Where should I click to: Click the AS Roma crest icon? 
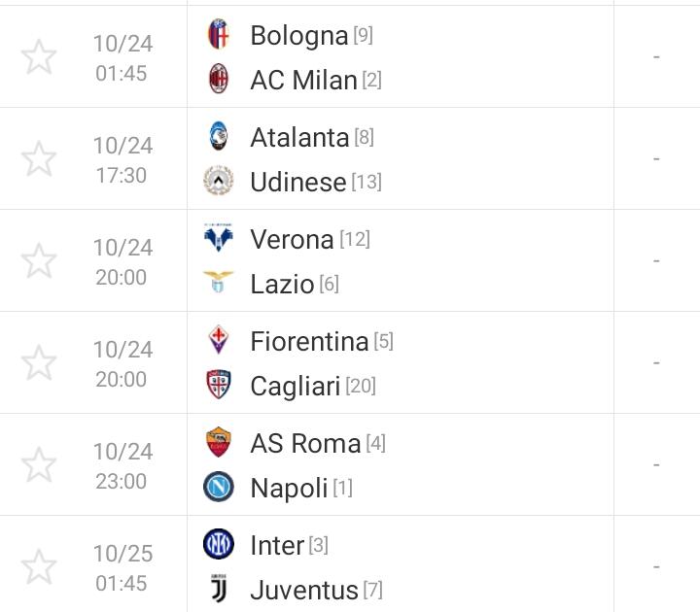click(x=219, y=443)
